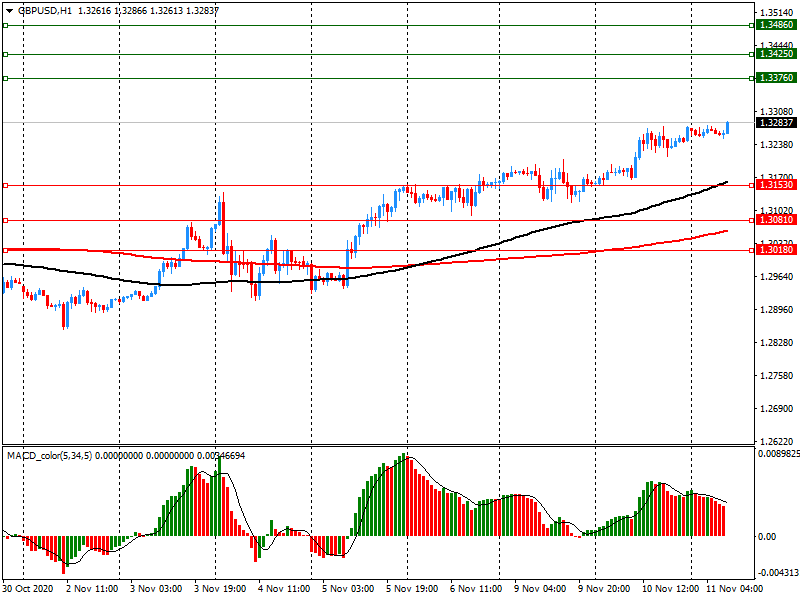The width and height of the screenshot is (800, 600).
Task: Click the 1.32380 price scale value
Action: click(x=777, y=145)
